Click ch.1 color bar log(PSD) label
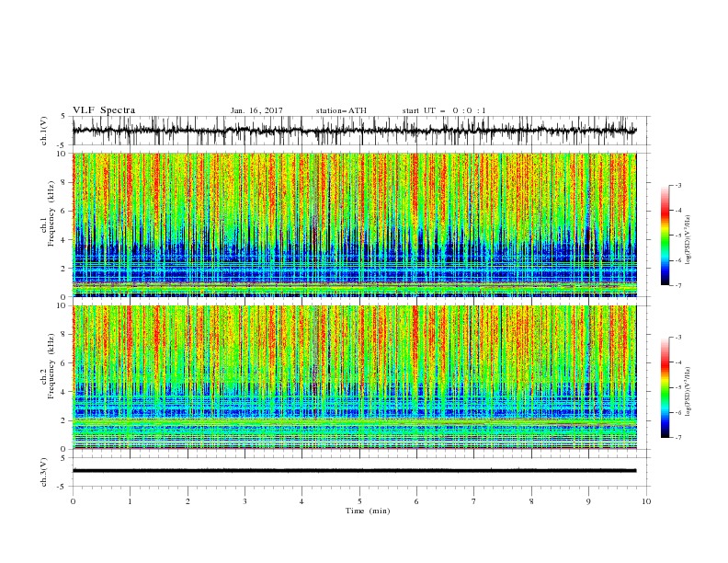This screenshot has height=563, width=728. coord(688,240)
